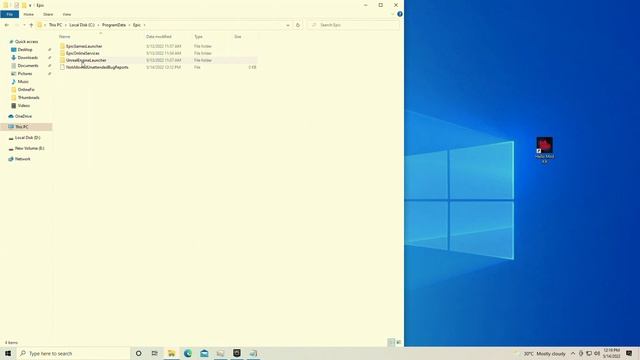Screen dimensions: 640x360
Task: Click the taskbar search box
Action: tap(73, 353)
